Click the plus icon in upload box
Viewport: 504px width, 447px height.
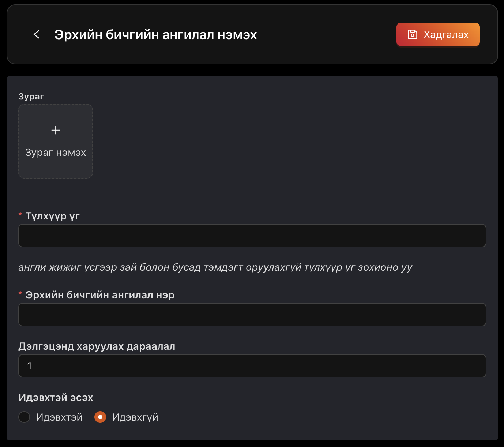tap(56, 130)
